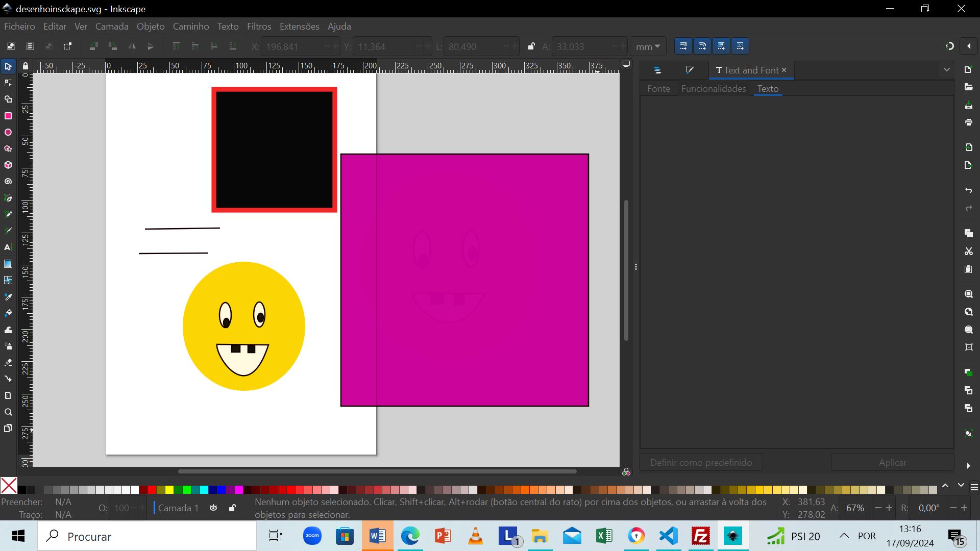Show next palette row arrow
The height and width of the screenshot is (551, 980).
pyautogui.click(x=961, y=485)
